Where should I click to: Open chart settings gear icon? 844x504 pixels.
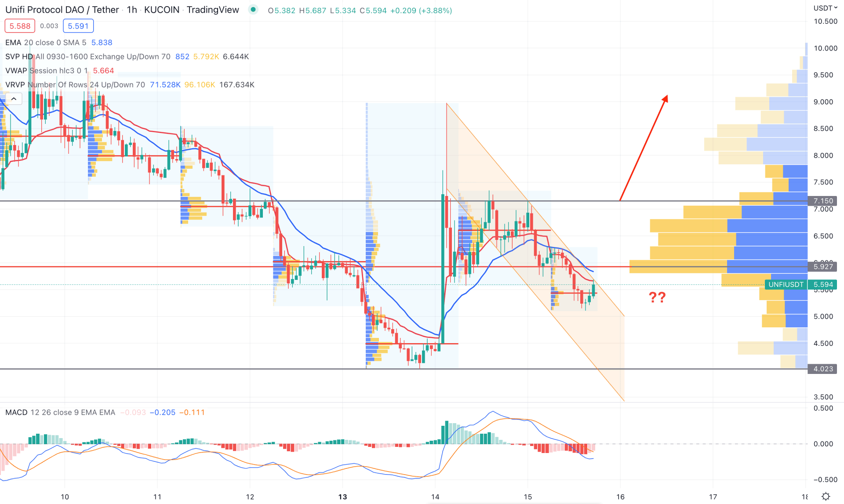(x=826, y=496)
